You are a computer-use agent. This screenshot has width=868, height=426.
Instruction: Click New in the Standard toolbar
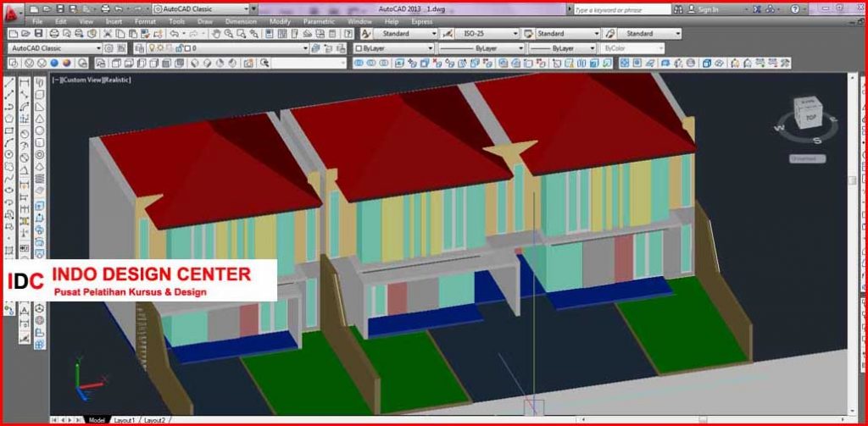point(12,34)
